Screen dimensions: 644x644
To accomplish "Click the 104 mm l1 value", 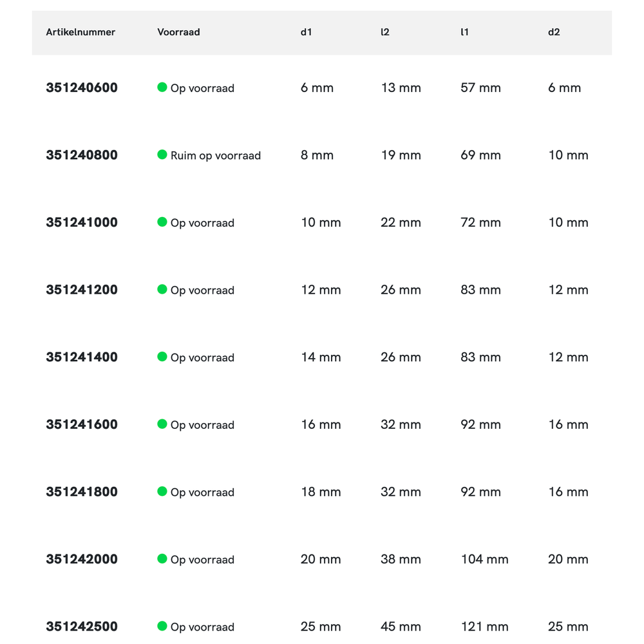I will (484, 560).
